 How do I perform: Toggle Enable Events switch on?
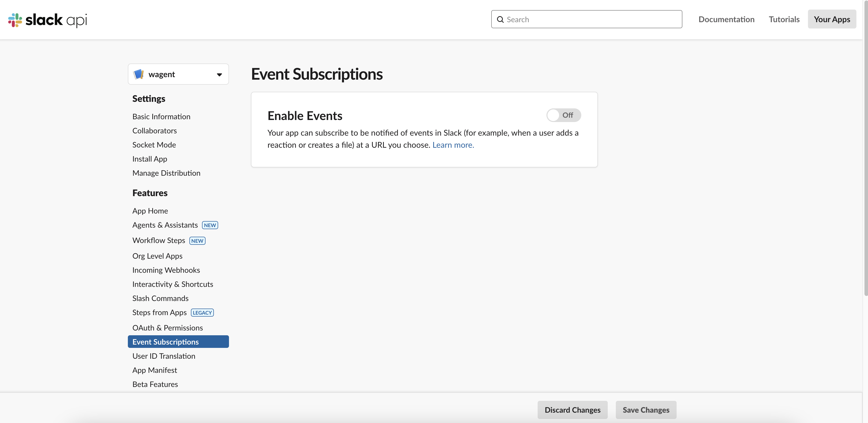(563, 115)
